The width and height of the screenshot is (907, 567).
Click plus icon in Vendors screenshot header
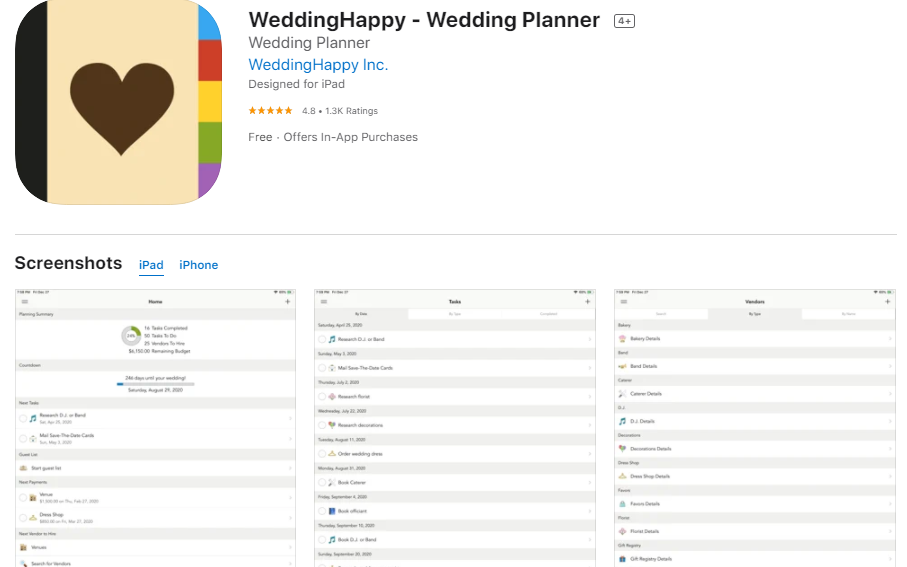click(887, 301)
